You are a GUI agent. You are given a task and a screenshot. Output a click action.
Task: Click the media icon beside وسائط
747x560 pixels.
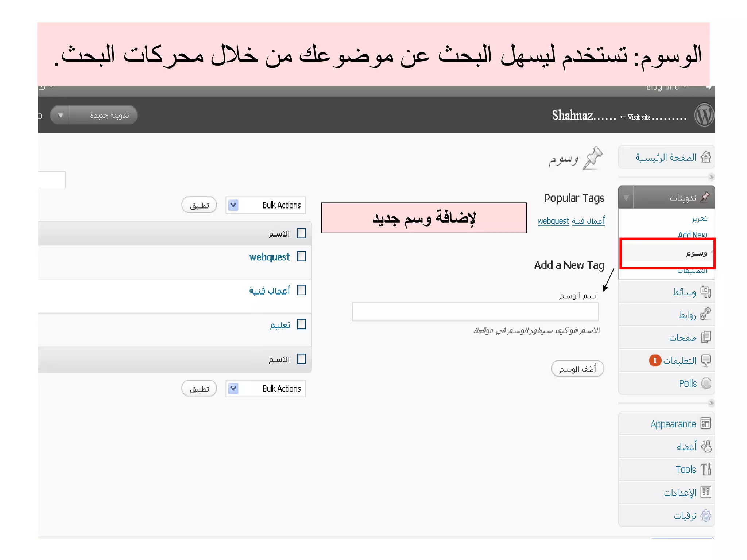pos(705,292)
